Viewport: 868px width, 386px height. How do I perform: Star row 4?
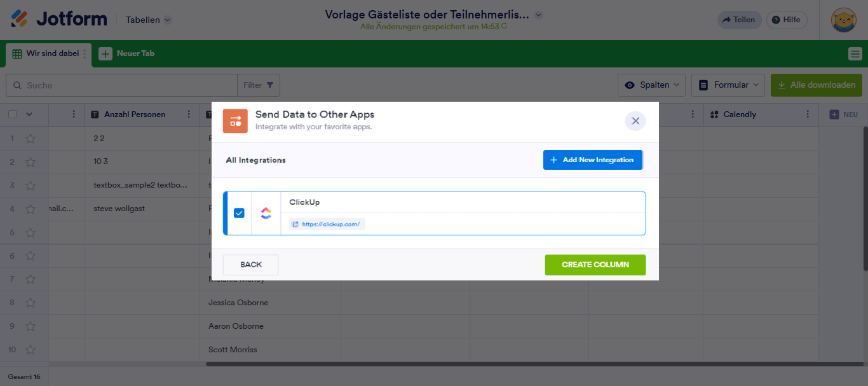30,209
